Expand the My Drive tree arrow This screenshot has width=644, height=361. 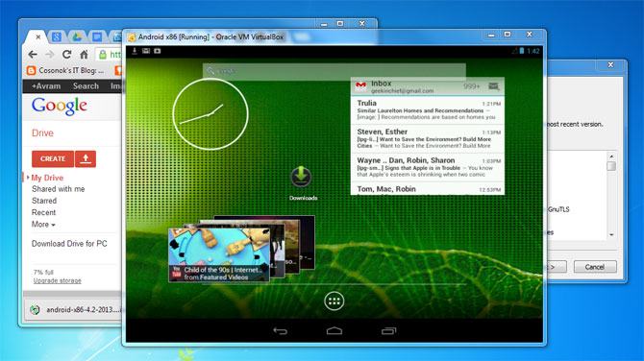(x=28, y=178)
